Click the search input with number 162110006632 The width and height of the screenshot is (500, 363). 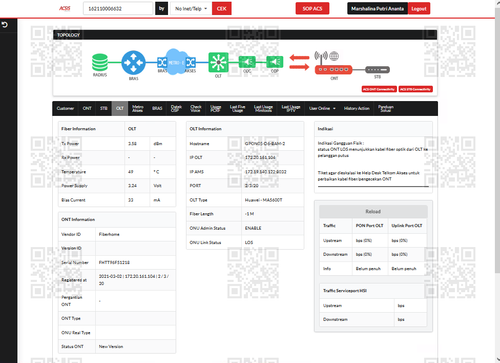[x=118, y=9]
